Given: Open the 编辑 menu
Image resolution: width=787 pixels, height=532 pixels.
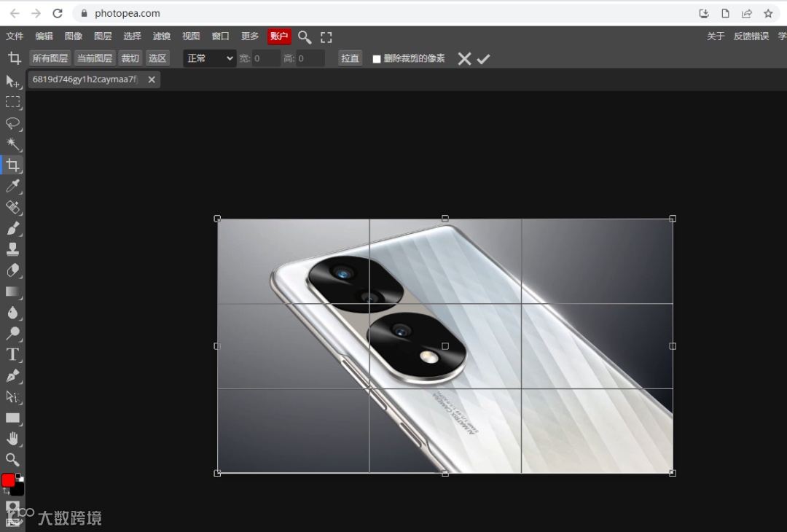Looking at the screenshot, I should [x=44, y=36].
